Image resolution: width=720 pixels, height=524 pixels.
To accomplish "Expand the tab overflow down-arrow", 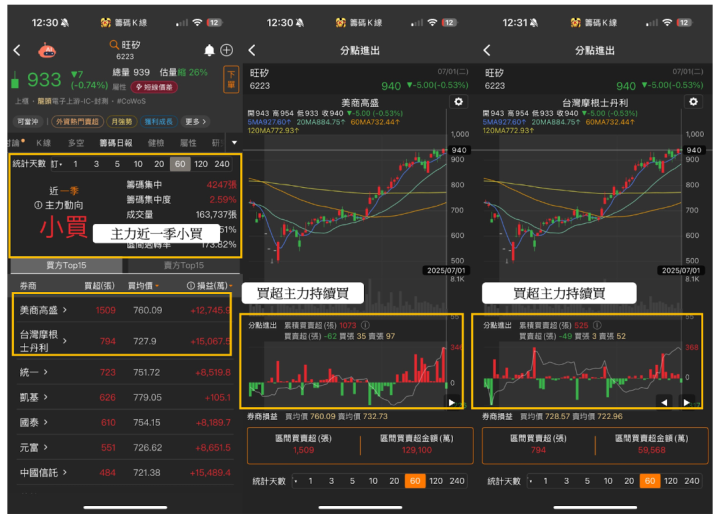I will [x=234, y=143].
